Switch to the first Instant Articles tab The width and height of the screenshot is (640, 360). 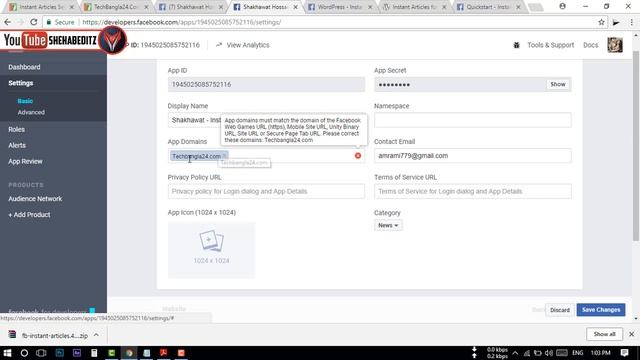(41, 7)
